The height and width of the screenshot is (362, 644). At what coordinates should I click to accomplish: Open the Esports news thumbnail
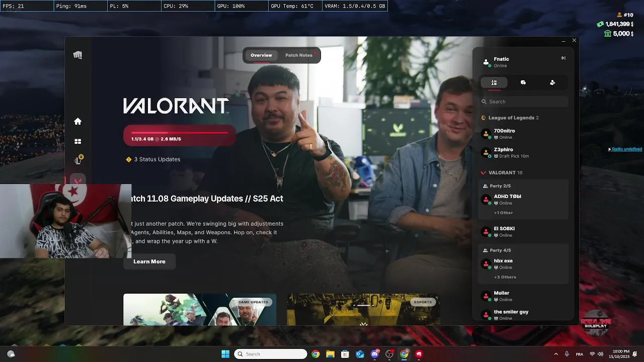click(363, 309)
